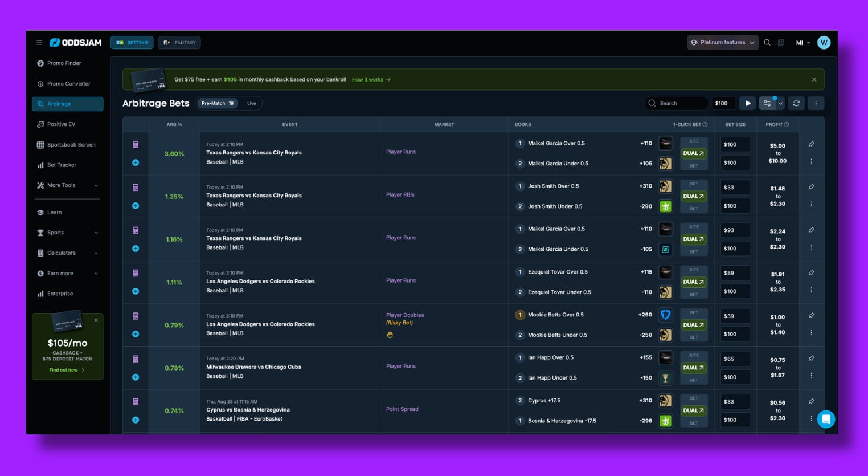Expand the Platinum features dropdown

tap(723, 43)
